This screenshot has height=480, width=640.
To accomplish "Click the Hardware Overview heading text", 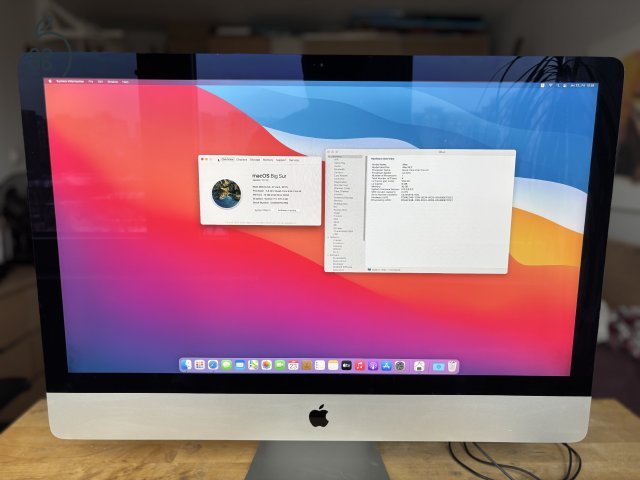I will pyautogui.click(x=382, y=159).
